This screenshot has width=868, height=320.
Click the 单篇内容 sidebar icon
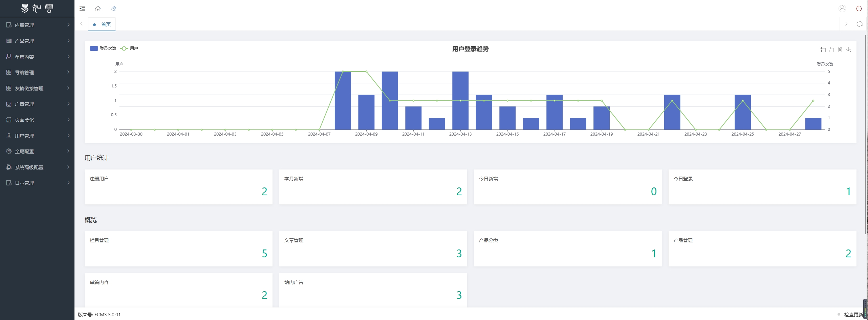pyautogui.click(x=9, y=57)
